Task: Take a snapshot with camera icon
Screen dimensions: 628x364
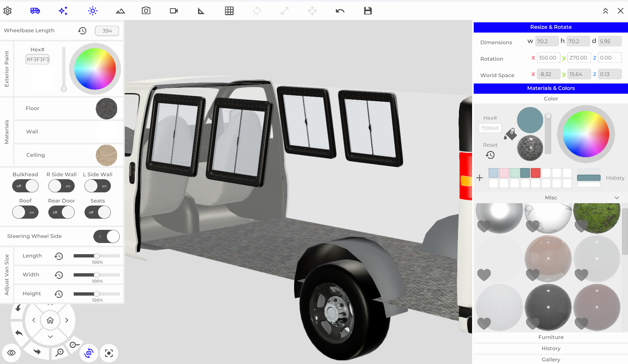Action: point(146,11)
